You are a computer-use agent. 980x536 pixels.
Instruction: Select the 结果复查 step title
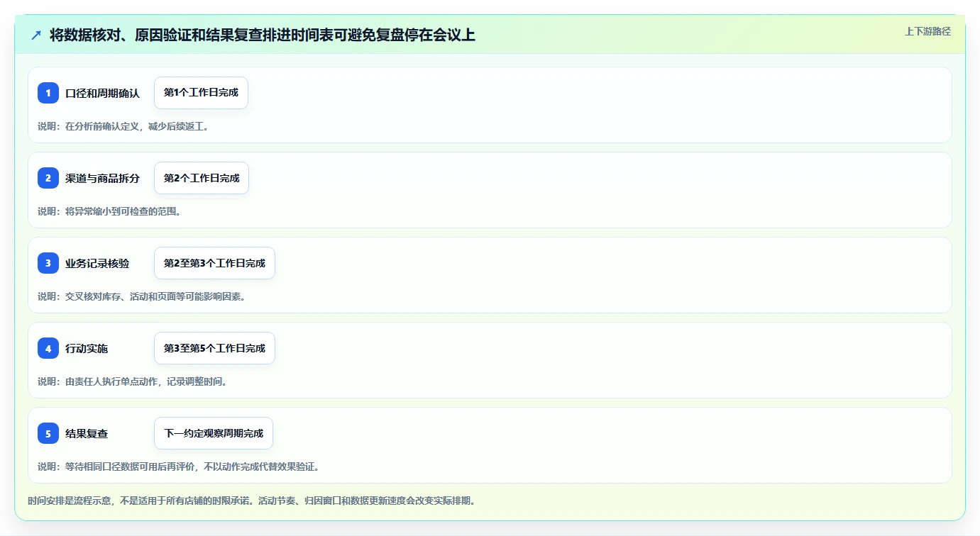(87, 434)
